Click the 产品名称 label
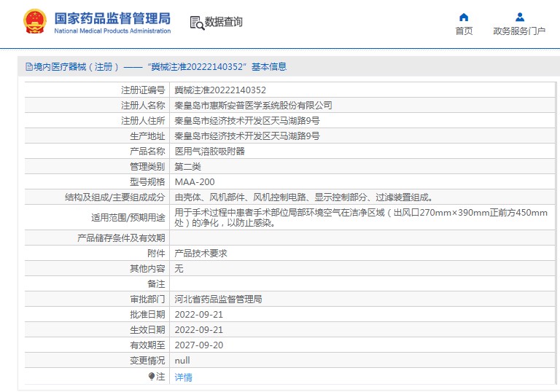 click(x=147, y=152)
